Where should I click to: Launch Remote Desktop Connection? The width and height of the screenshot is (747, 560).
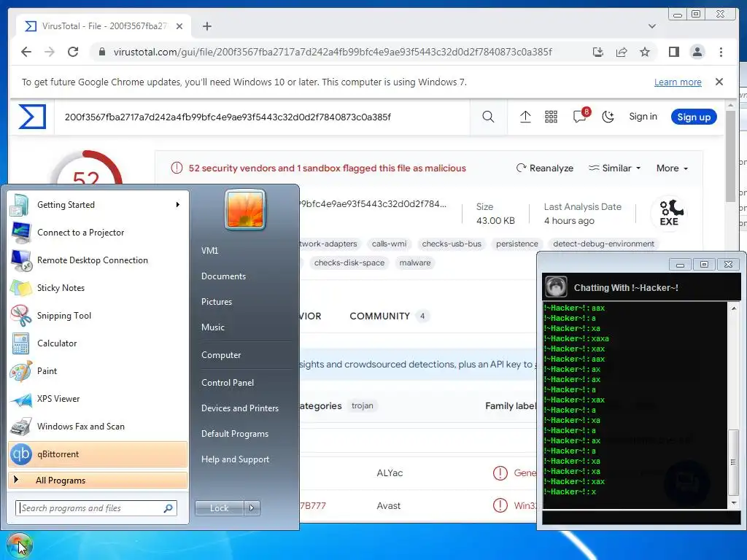(x=98, y=260)
